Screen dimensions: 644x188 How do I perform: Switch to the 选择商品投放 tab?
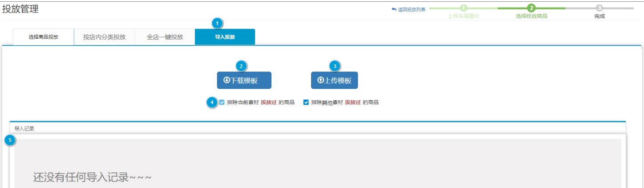pyautogui.click(x=44, y=37)
